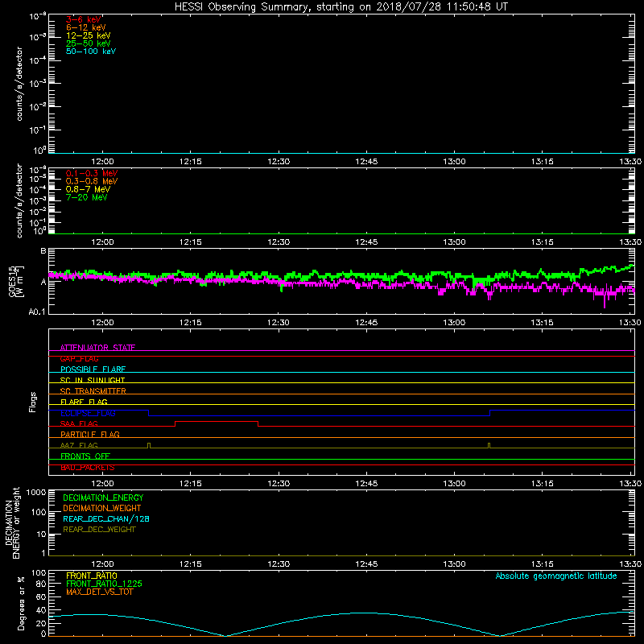
Task: Pick the POSSIBLE_FLARE flag label
Action: click(x=93, y=369)
